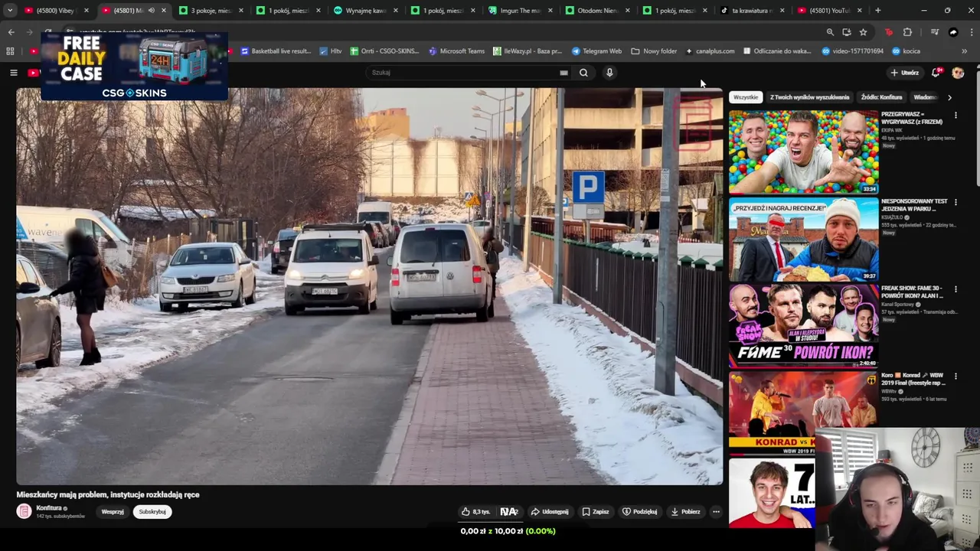Open the on-screen keyboard icon in search box
This screenshot has height=551, width=980.
tap(563, 73)
